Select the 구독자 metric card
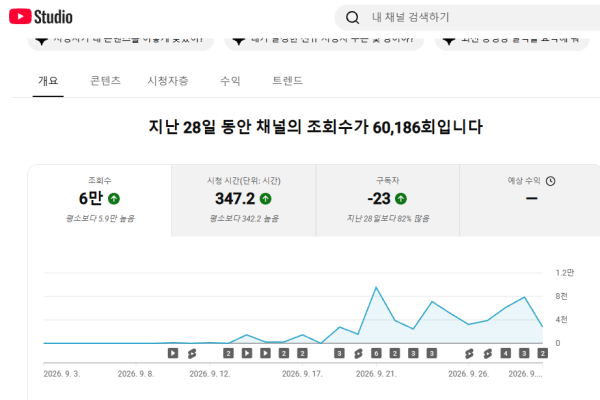 click(387, 201)
